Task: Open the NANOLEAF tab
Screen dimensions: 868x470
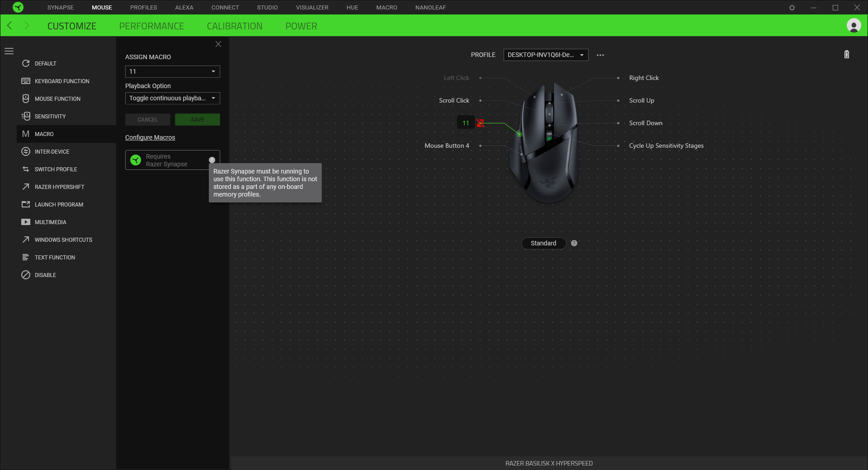Action: click(431, 8)
